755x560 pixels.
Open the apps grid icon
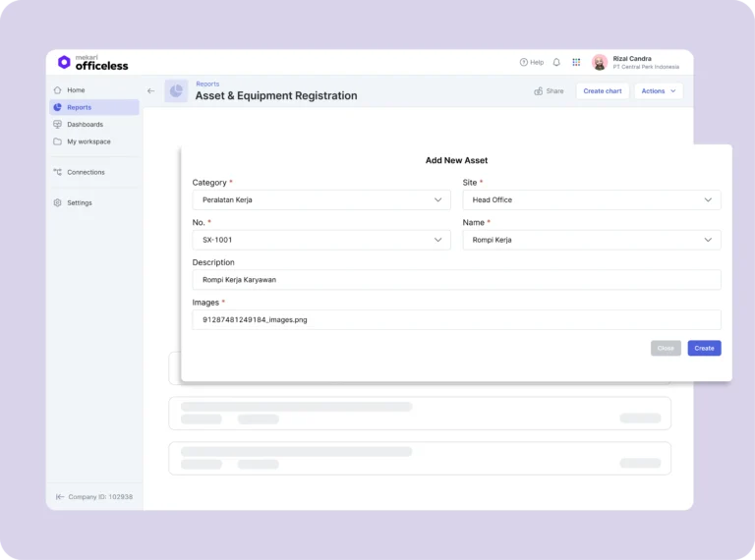tap(576, 62)
